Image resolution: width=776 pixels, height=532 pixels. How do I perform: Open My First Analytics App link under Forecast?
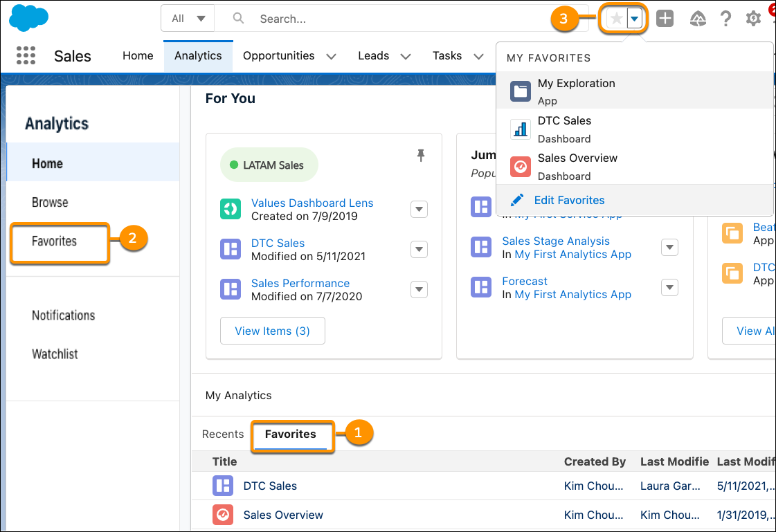pos(573,295)
